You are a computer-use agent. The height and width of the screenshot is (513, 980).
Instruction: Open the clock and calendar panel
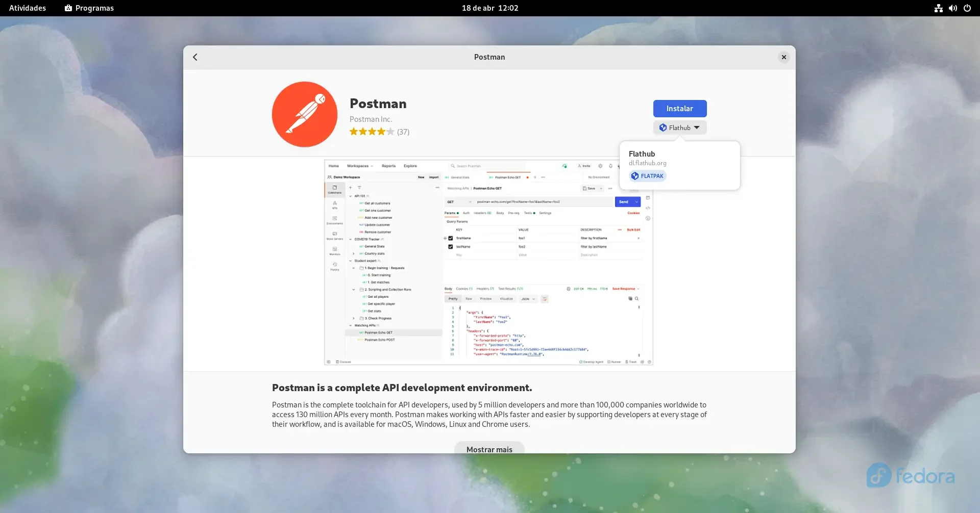pos(490,8)
